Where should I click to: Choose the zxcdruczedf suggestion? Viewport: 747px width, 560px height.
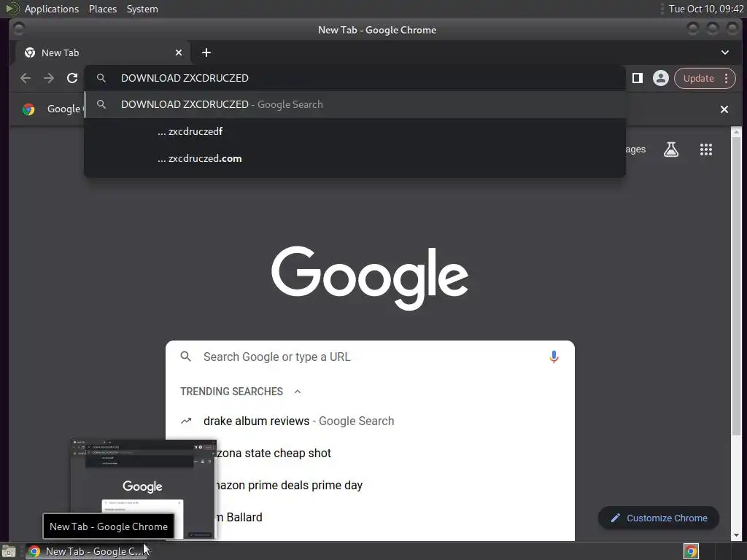(x=355, y=131)
